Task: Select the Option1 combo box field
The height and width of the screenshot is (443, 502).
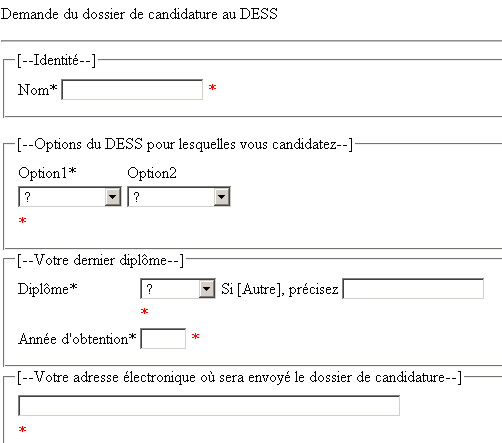Action: coord(70,197)
